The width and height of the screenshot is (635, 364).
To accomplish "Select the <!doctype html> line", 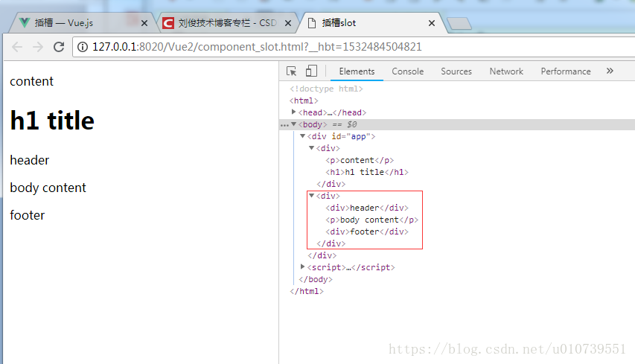I will pyautogui.click(x=326, y=89).
